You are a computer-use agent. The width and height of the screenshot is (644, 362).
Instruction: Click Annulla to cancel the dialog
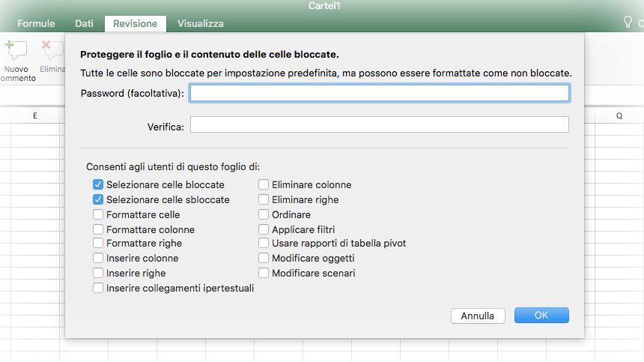[478, 316]
